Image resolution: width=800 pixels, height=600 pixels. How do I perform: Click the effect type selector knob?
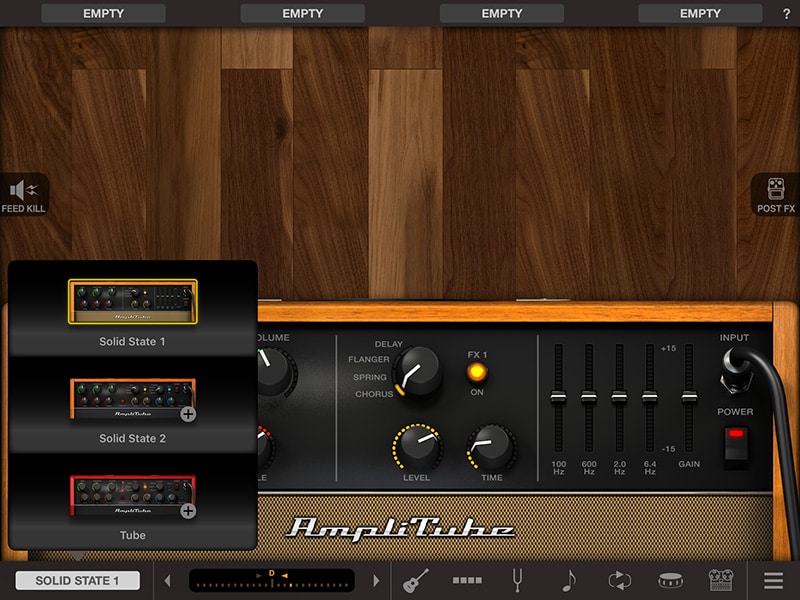(418, 371)
